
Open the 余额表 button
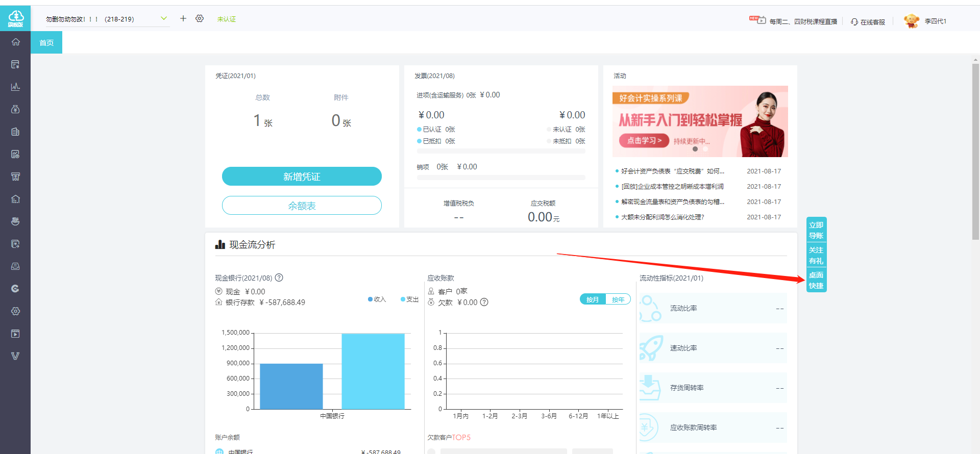[x=302, y=206]
